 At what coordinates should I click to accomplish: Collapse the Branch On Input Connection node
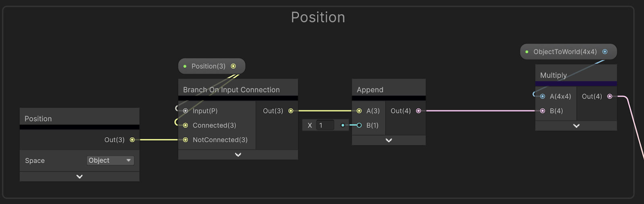[x=238, y=155]
